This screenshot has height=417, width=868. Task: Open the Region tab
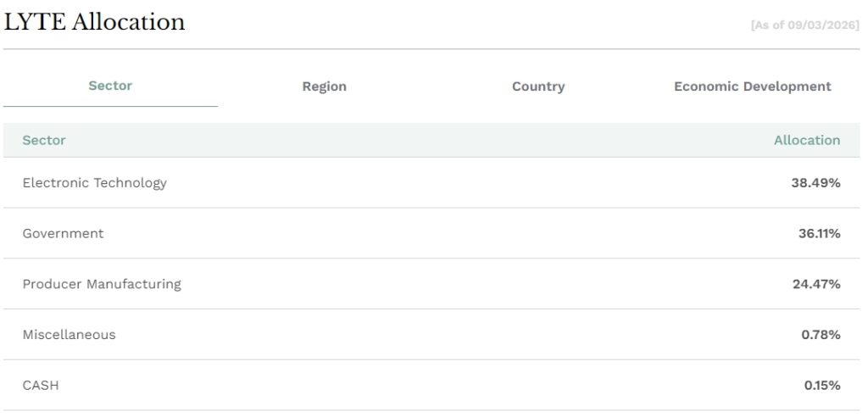(325, 86)
